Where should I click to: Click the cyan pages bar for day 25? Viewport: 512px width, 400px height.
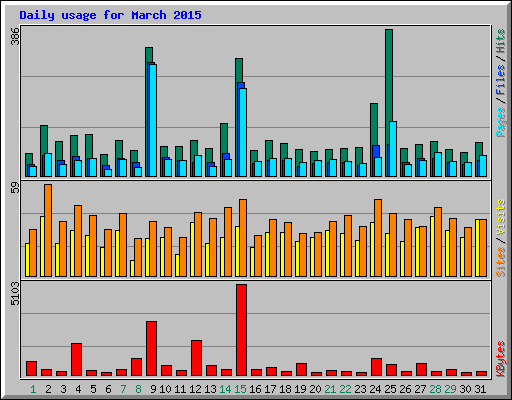coord(393,149)
